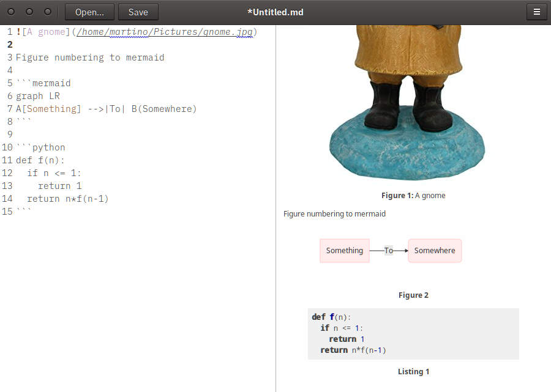Click the Somewhere node in mermaid diagram
The width and height of the screenshot is (551, 392).
435,251
